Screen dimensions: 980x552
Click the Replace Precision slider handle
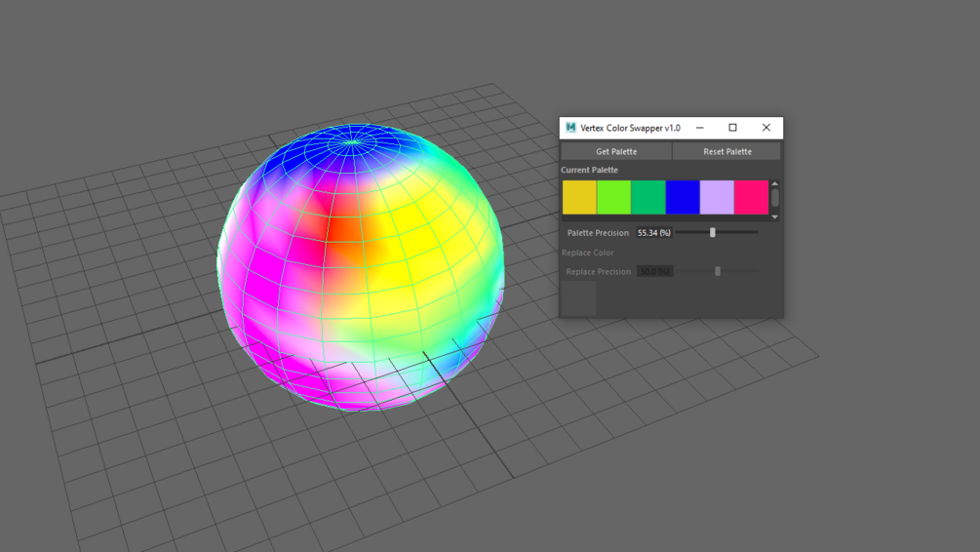718,271
